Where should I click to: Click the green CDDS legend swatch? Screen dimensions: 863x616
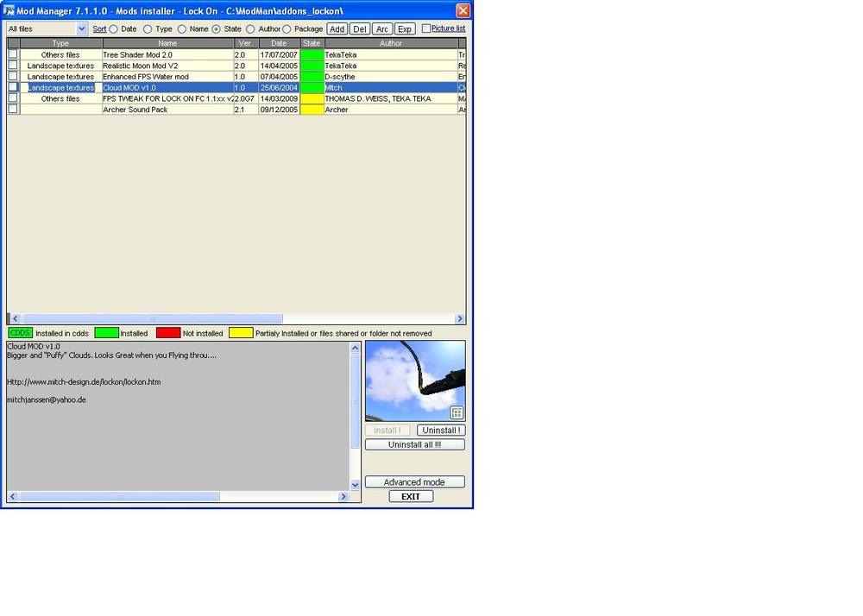click(x=21, y=333)
